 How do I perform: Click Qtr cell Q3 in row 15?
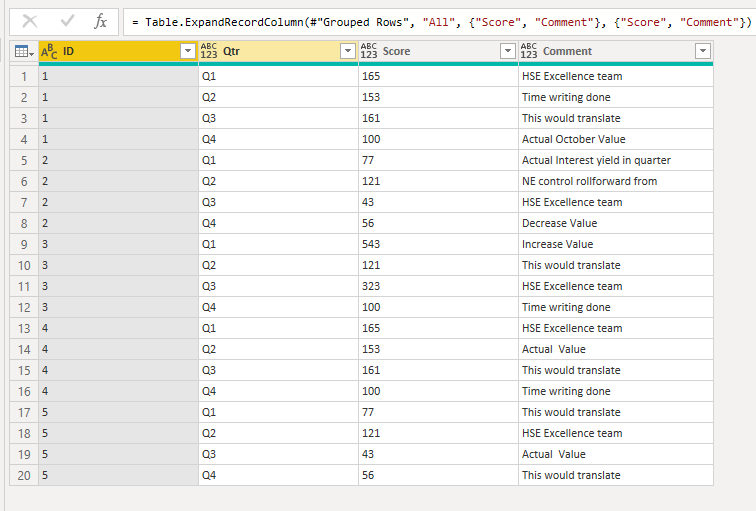(x=278, y=370)
